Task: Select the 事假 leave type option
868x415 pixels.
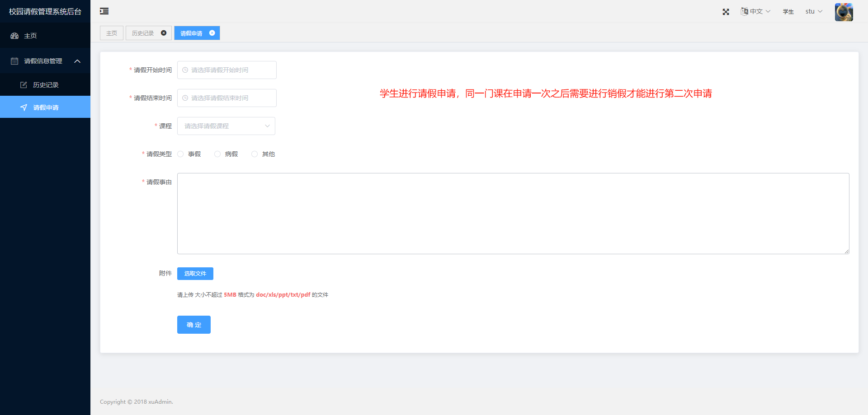Action: click(x=181, y=154)
